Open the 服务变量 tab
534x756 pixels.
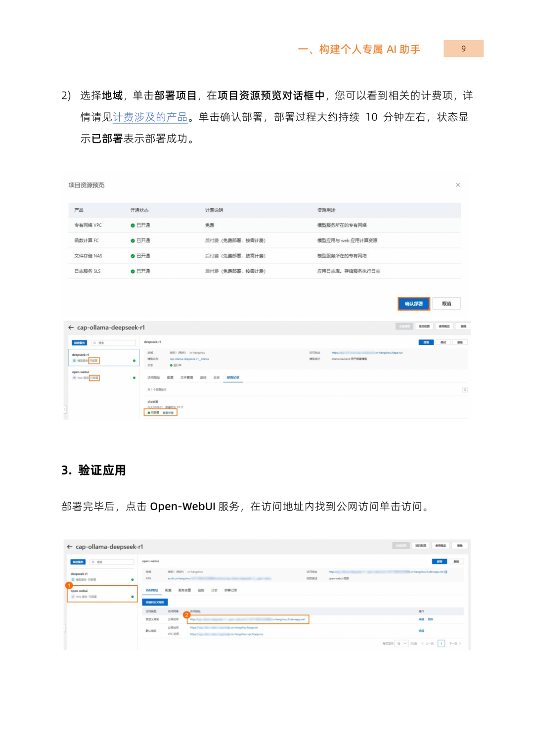point(184,590)
